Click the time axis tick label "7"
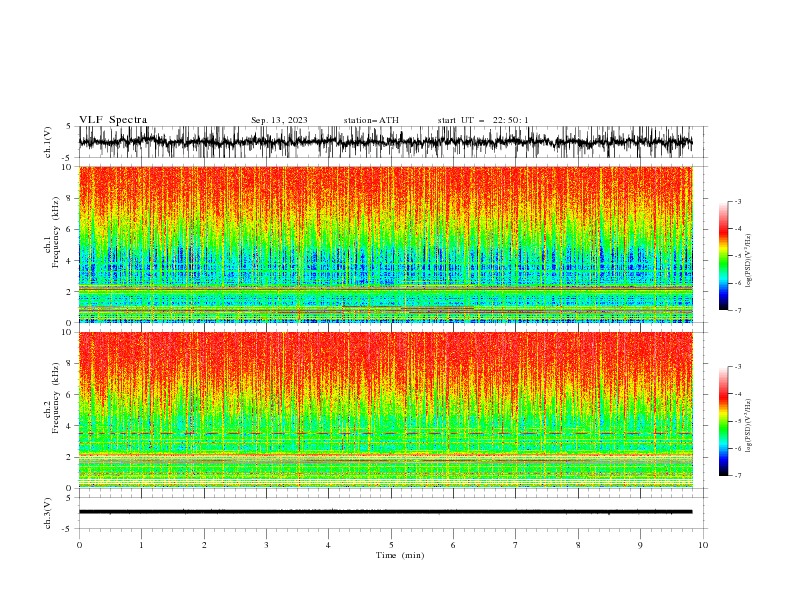This screenshot has height=612, width=792. point(516,545)
